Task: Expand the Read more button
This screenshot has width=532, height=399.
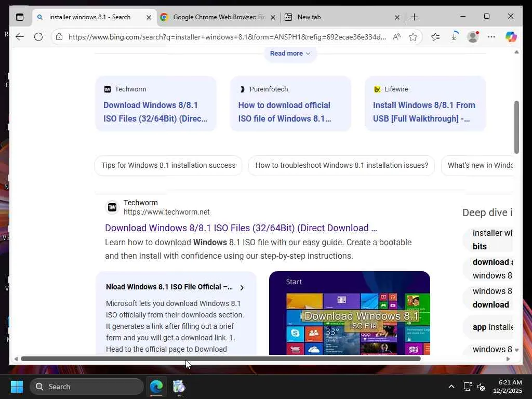Action: pos(290,54)
